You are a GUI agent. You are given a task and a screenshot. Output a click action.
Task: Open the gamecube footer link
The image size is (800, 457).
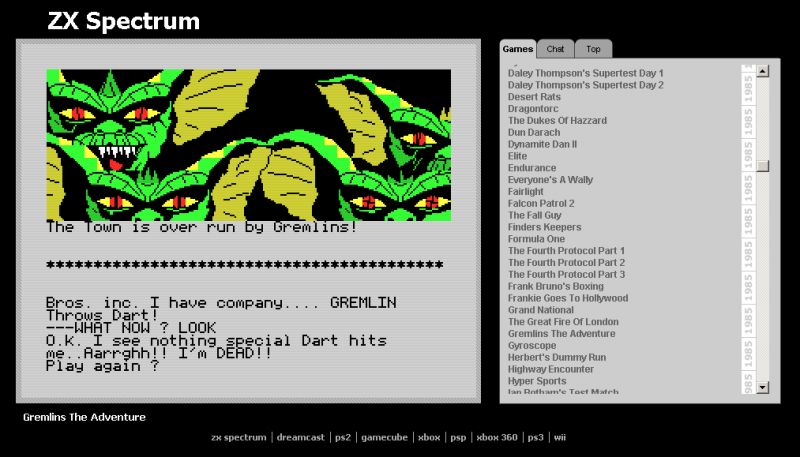pyautogui.click(x=384, y=437)
